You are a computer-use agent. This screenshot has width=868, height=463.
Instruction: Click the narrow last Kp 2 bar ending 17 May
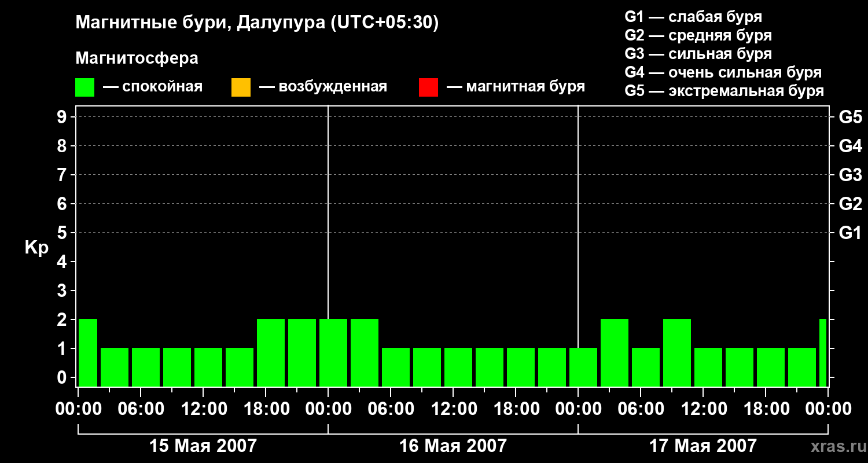click(x=823, y=352)
